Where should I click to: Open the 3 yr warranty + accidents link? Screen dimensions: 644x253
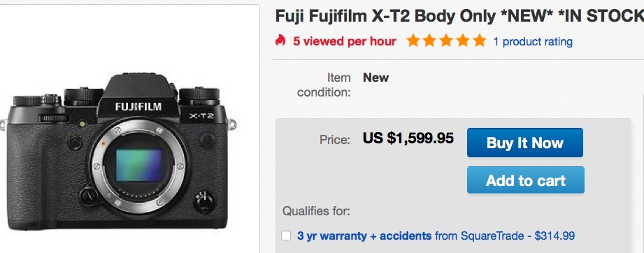[x=364, y=236]
